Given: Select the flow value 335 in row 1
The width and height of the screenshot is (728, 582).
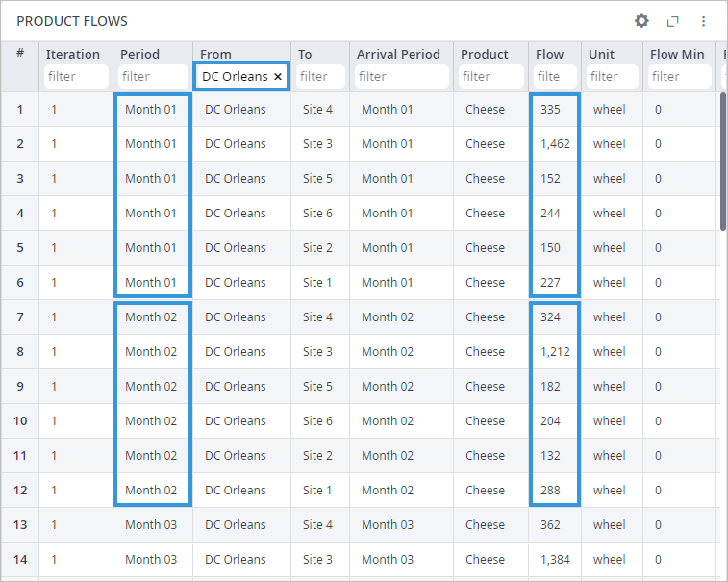Looking at the screenshot, I should coord(550,110).
